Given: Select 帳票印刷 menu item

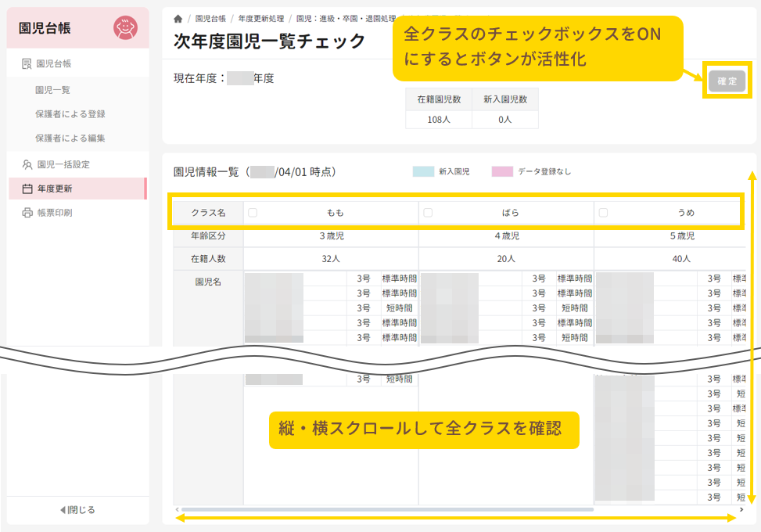Looking at the screenshot, I should 55,213.
